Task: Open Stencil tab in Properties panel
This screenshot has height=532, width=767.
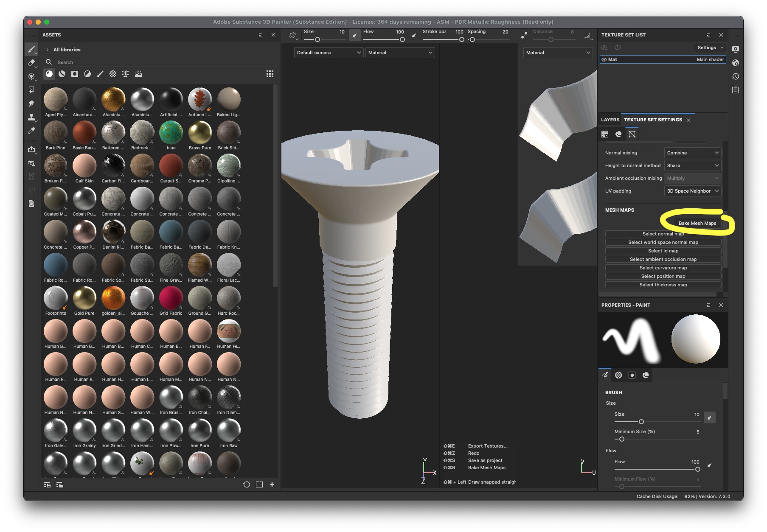Action: coord(632,375)
